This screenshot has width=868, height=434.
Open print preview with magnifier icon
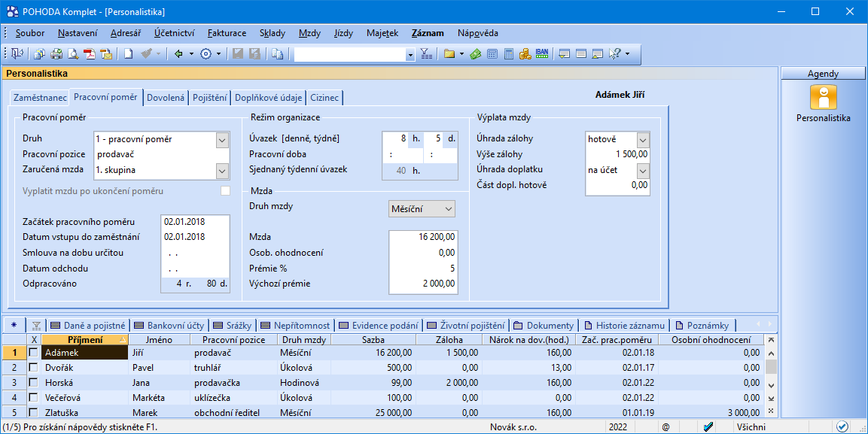(x=73, y=53)
